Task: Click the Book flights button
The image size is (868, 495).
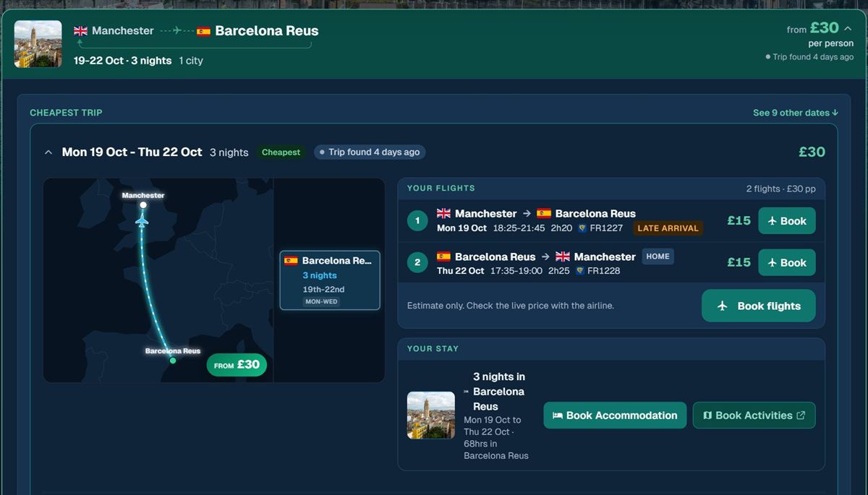Action: (x=759, y=306)
